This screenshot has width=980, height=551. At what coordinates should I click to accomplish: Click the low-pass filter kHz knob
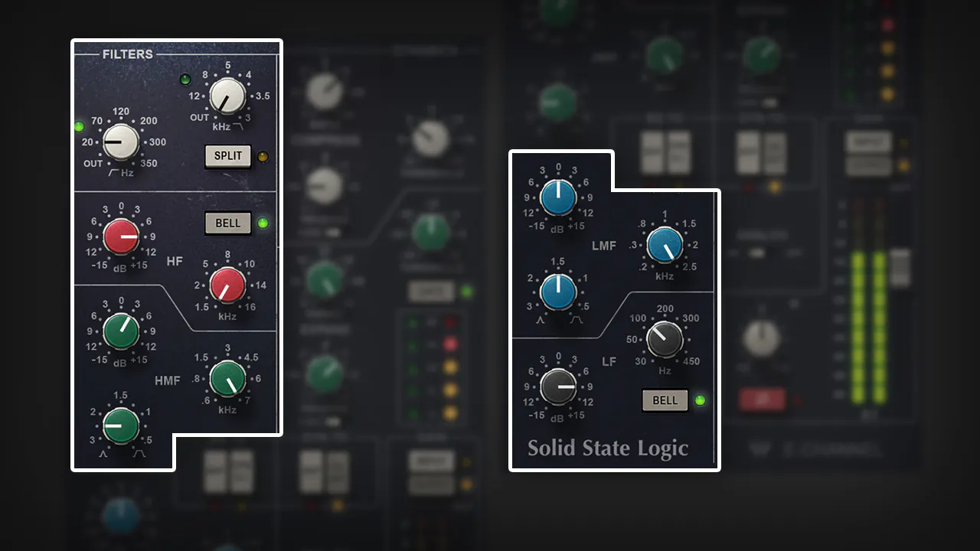227,96
